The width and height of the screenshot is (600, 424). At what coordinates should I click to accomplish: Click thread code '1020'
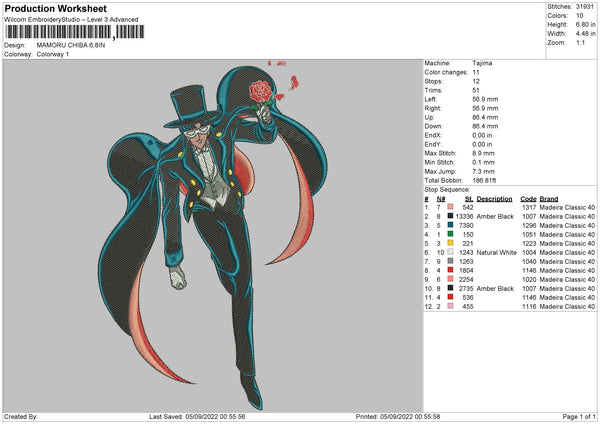pos(529,279)
